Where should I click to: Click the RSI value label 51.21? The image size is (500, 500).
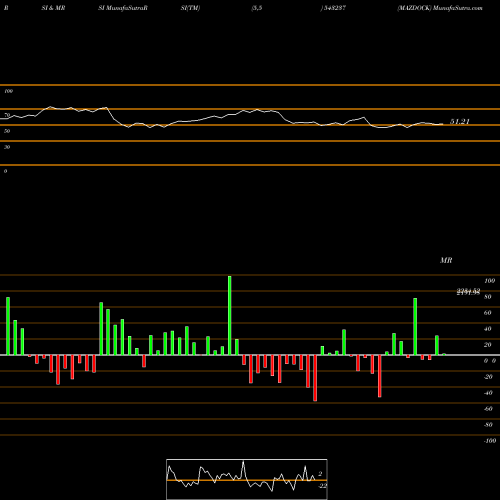460,122
